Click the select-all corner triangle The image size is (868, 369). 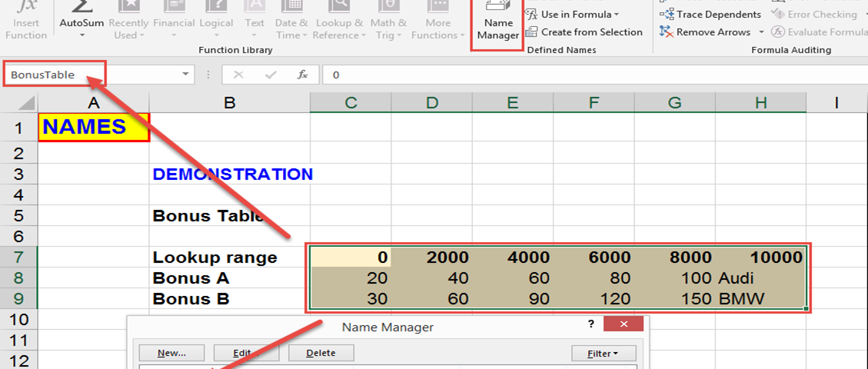click(25, 103)
